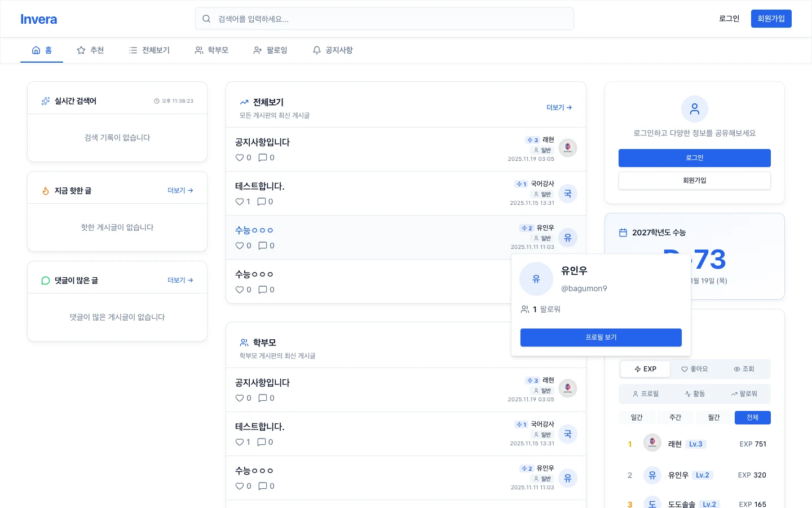Click 로그인 link in the top header
The image size is (812, 508).
click(729, 19)
